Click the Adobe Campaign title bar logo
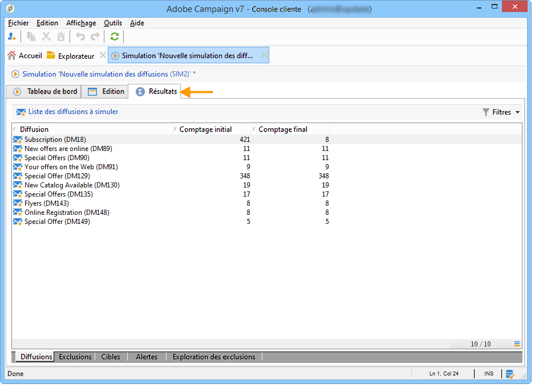The width and height of the screenshot is (539, 392). pyautogui.click(x=11, y=8)
